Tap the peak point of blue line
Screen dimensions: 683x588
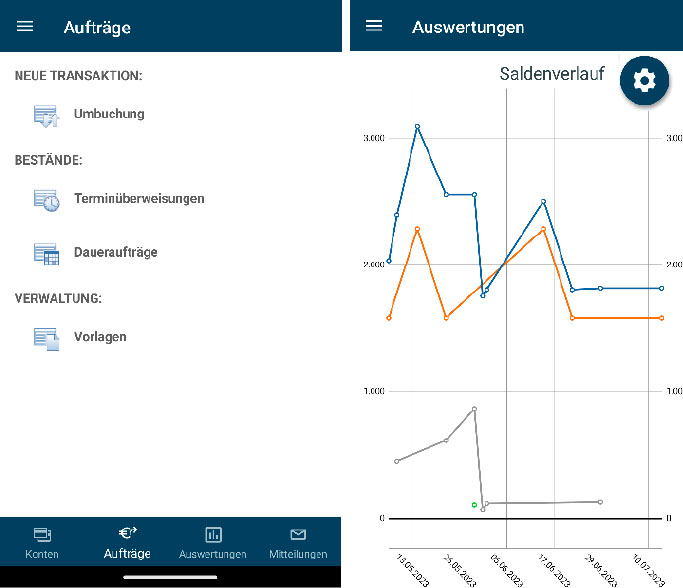click(417, 126)
